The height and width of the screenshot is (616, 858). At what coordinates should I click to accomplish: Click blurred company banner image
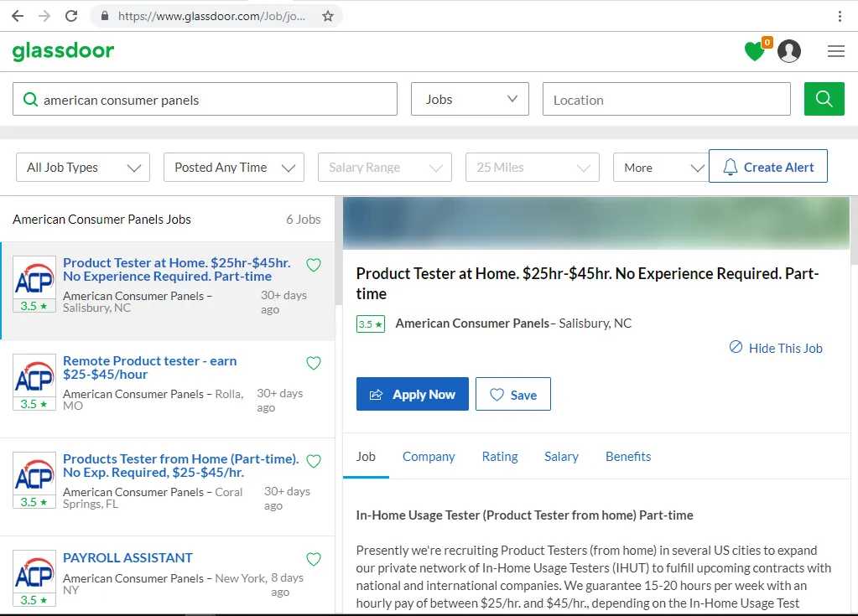point(595,223)
